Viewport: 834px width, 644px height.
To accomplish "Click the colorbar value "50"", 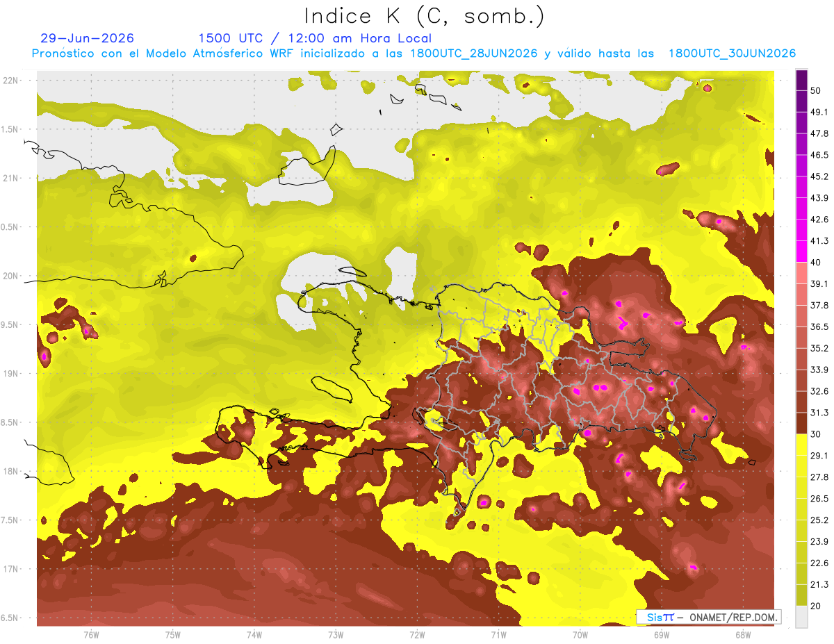I will pyautogui.click(x=816, y=90).
